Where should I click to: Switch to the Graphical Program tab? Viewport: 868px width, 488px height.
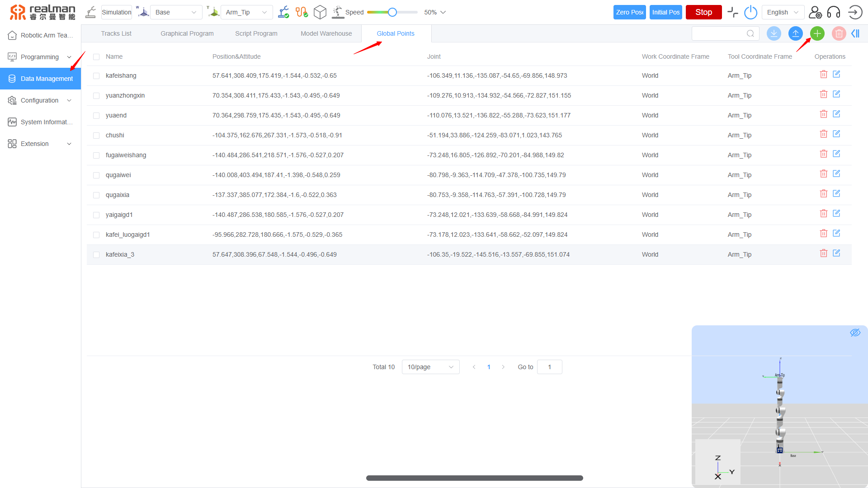(x=187, y=33)
